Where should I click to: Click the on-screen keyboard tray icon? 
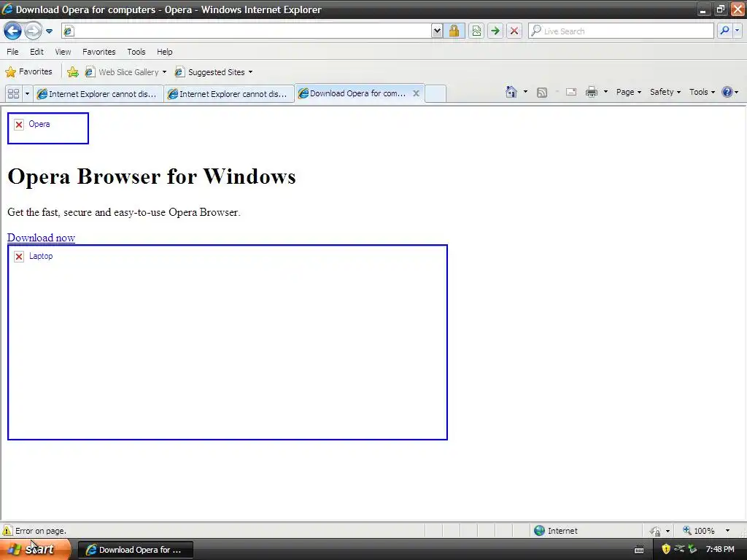(x=639, y=550)
